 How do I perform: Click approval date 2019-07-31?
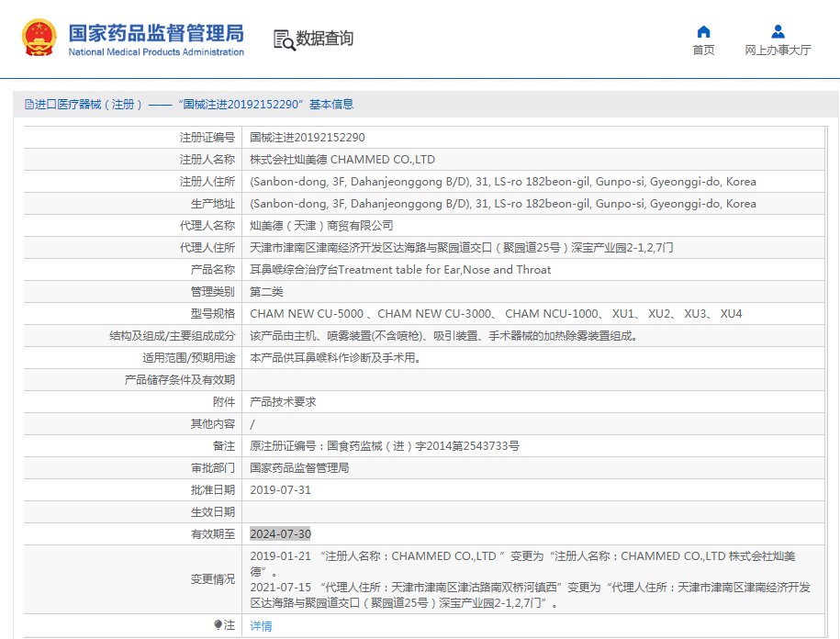tap(280, 490)
